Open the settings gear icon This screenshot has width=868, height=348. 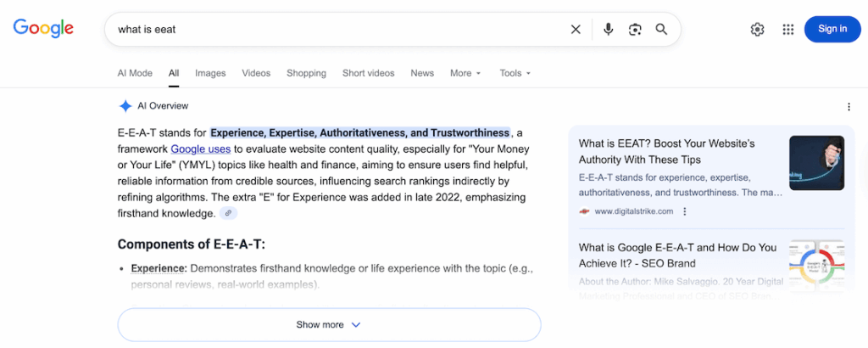[x=757, y=30]
